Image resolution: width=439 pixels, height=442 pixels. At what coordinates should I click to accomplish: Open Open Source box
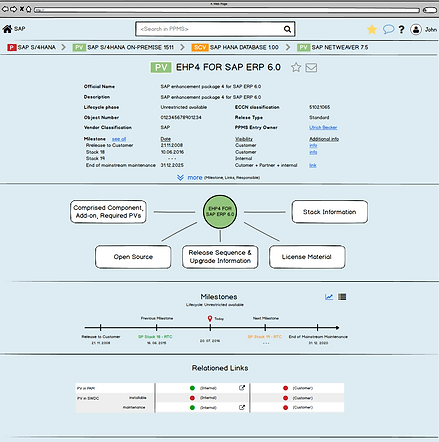click(x=133, y=257)
